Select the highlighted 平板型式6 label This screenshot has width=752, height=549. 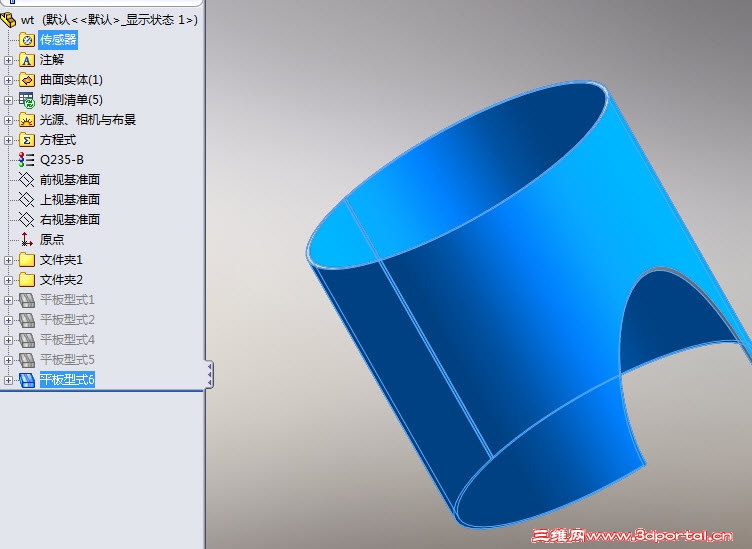[67, 380]
